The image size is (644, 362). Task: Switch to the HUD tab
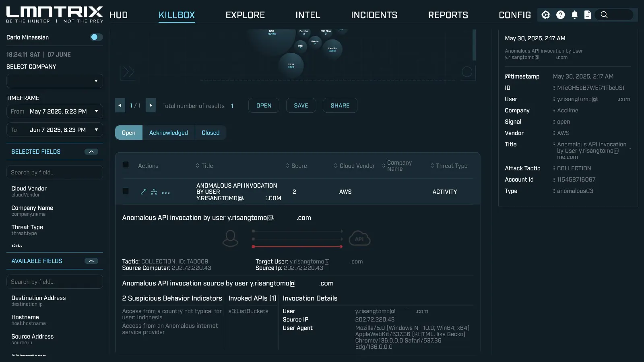[x=118, y=15]
